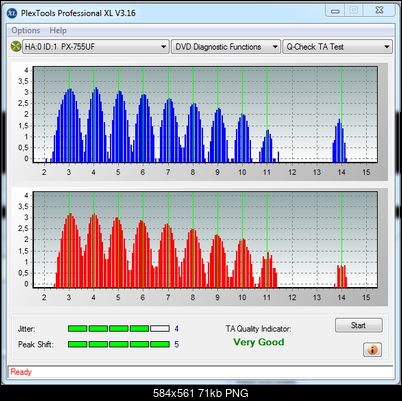The width and height of the screenshot is (402, 401).
Task: Open the PX-755UF drive dropdown
Action: tap(95, 47)
